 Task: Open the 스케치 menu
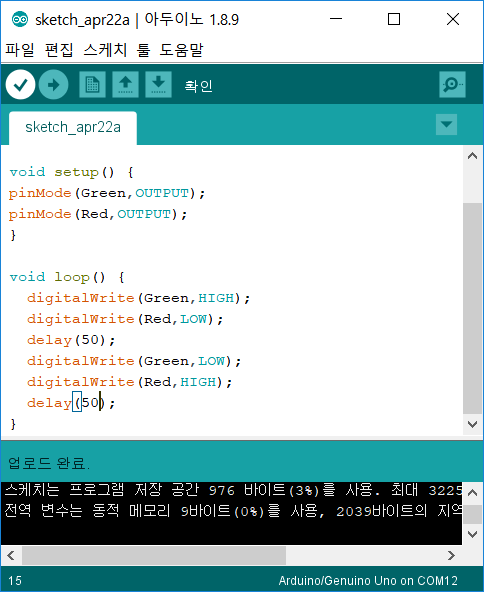(105, 50)
